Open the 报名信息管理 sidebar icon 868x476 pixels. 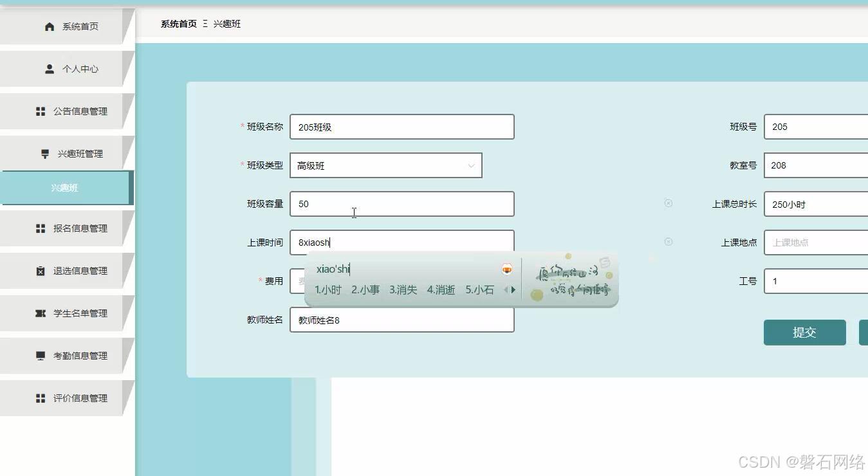pyautogui.click(x=42, y=228)
